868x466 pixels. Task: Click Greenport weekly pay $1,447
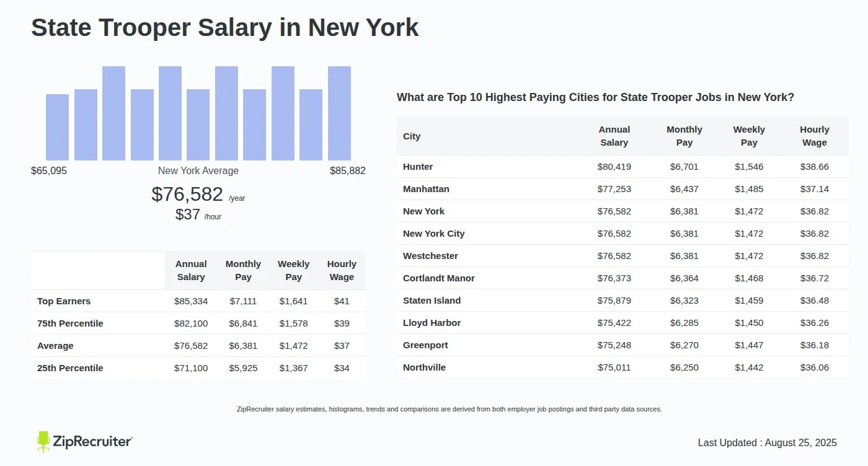point(749,345)
